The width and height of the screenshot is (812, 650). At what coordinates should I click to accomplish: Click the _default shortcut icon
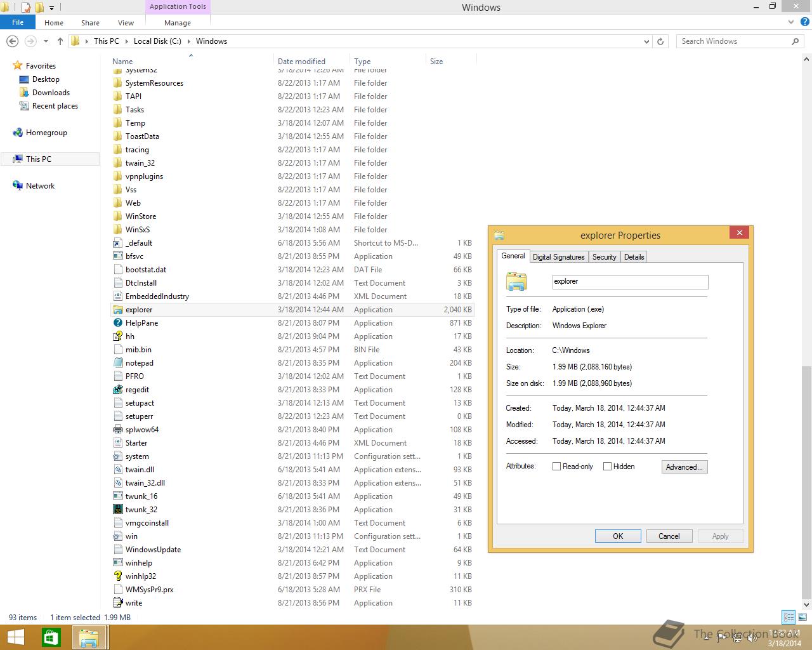pos(117,243)
